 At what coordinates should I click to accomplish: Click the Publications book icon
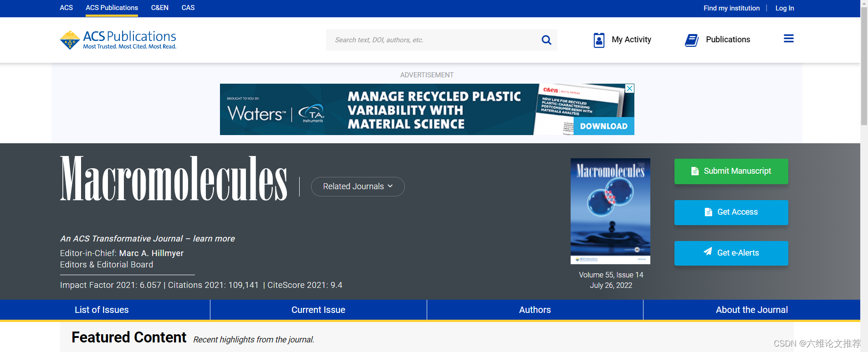[x=692, y=40]
